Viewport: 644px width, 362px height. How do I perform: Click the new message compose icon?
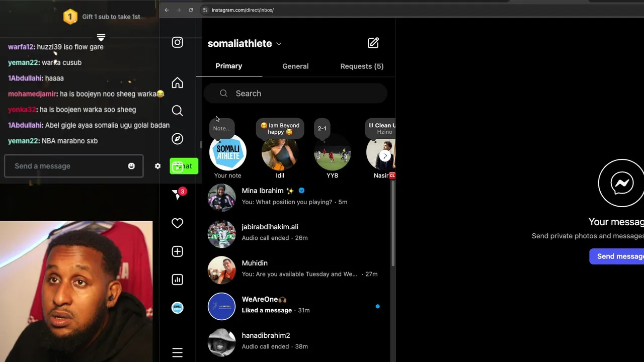[x=373, y=43]
